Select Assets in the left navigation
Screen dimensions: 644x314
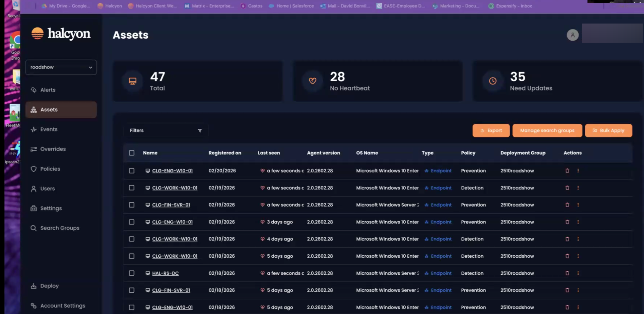pos(61,109)
